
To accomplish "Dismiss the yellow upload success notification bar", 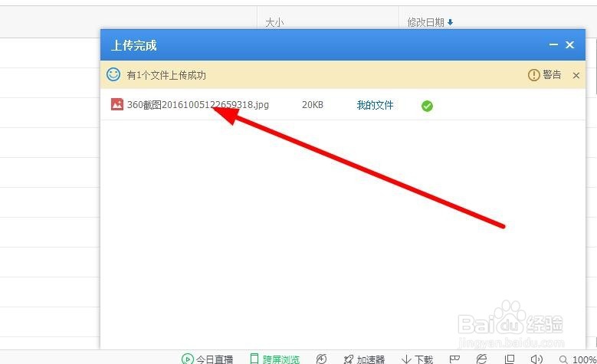I will [x=576, y=75].
